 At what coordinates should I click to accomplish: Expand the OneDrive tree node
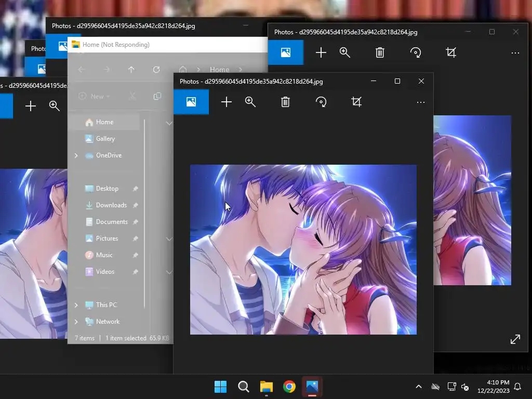[x=76, y=155]
